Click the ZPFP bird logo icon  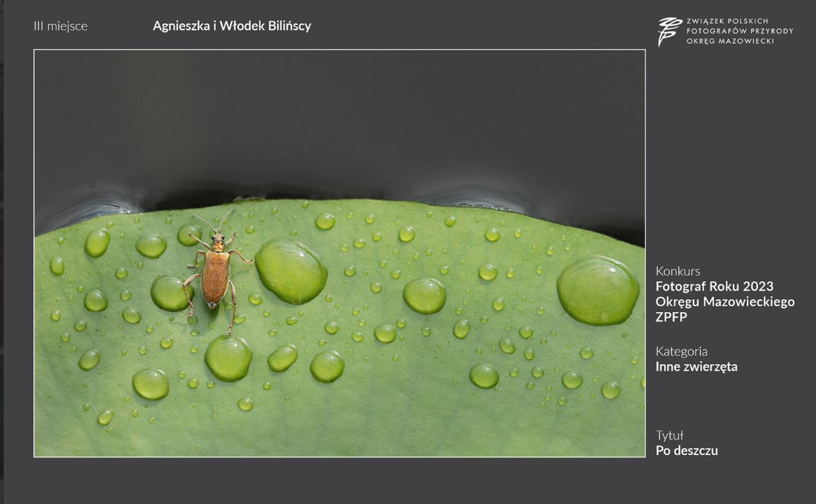click(x=670, y=32)
